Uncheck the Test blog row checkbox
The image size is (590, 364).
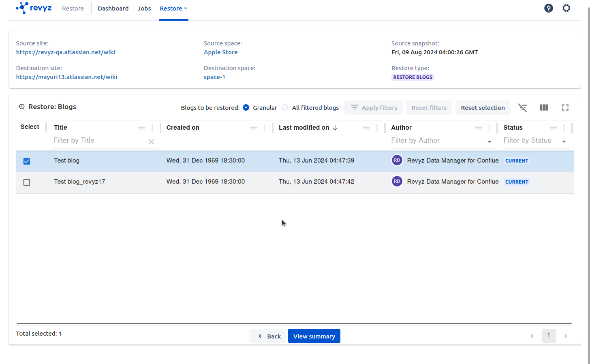27,161
